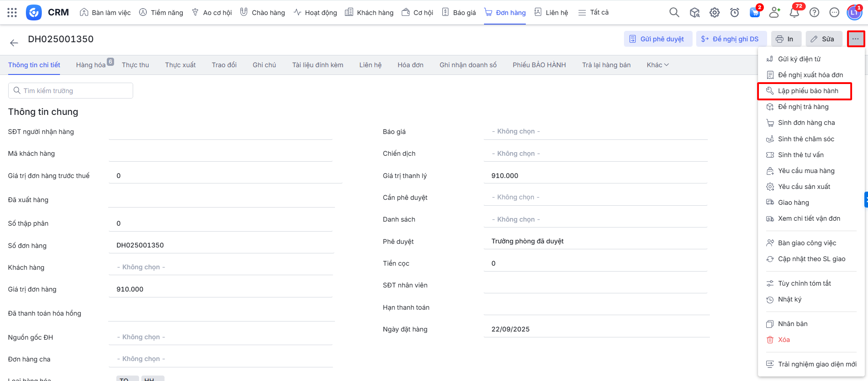Open the user avatar profile menu
This screenshot has height=381, width=868.
(x=854, y=13)
